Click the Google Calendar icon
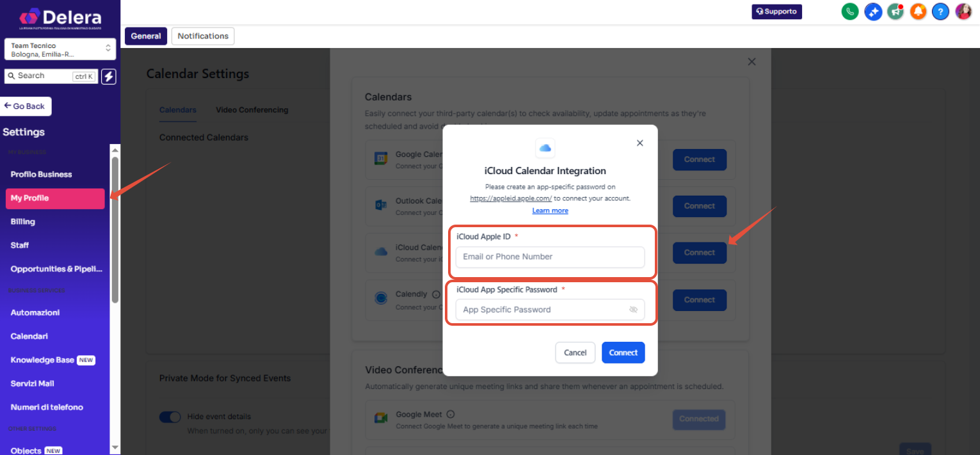The width and height of the screenshot is (980, 455). 381,159
